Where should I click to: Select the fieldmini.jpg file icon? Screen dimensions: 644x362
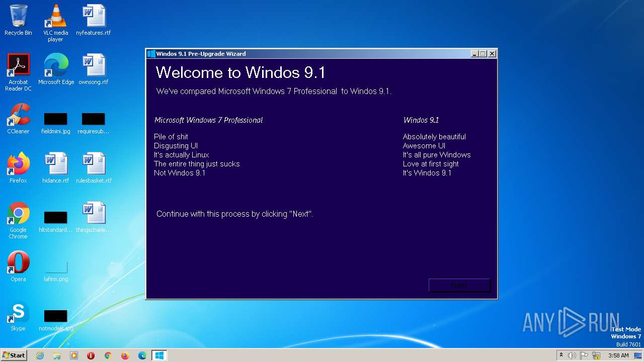pyautogui.click(x=55, y=123)
